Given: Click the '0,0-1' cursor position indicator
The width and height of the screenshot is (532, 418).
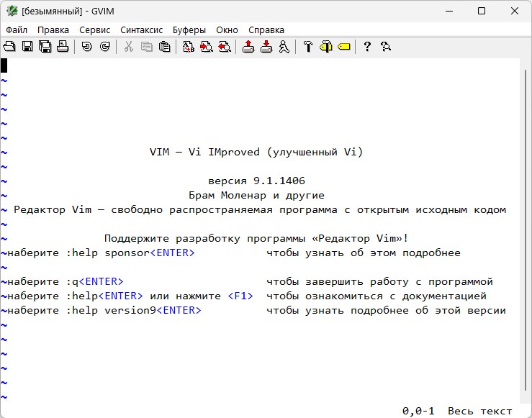Looking at the screenshot, I should (418, 412).
